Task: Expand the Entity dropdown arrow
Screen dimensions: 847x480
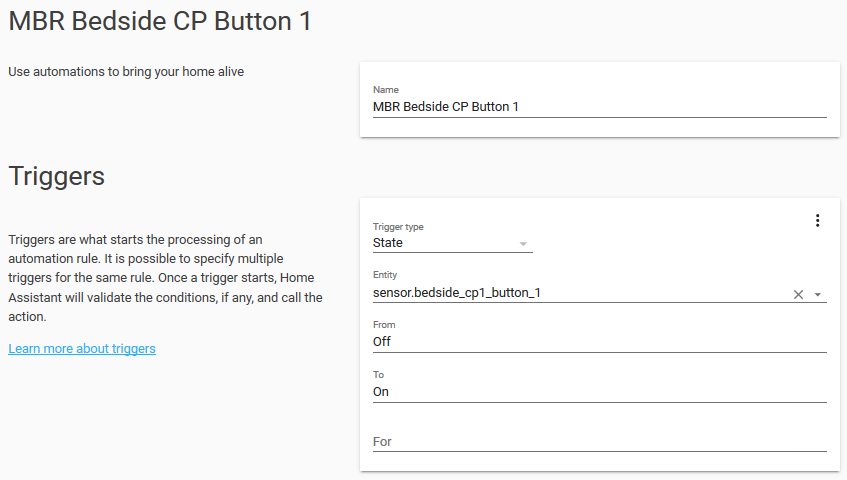Action: pyautogui.click(x=818, y=294)
